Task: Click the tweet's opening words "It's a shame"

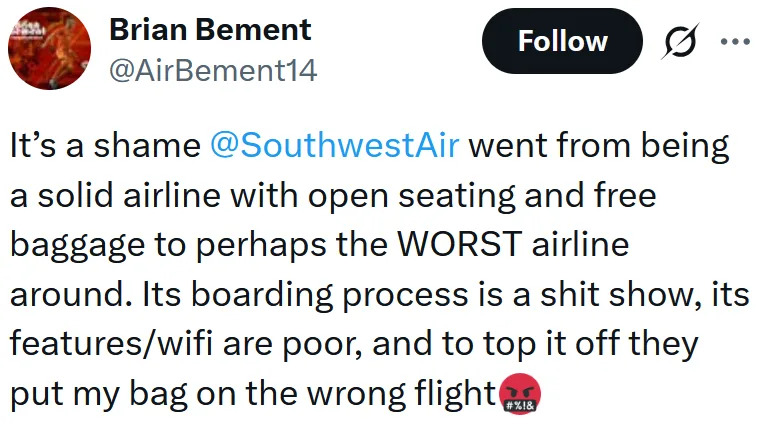Action: (x=105, y=144)
